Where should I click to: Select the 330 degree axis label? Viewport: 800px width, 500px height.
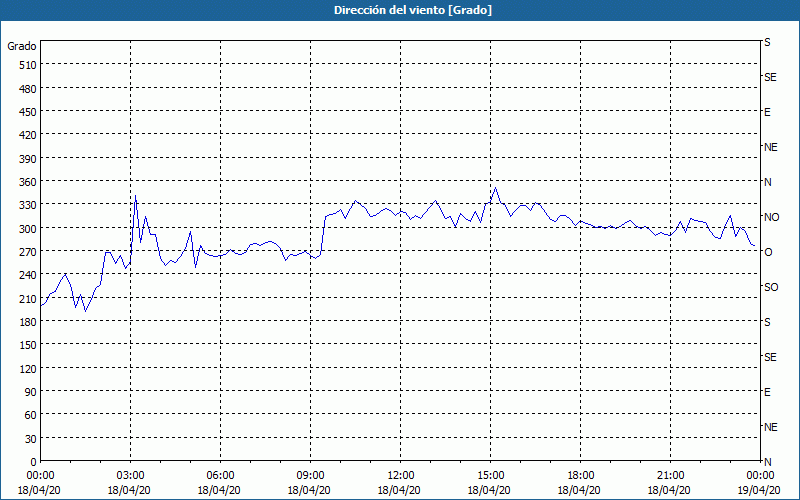click(x=28, y=205)
